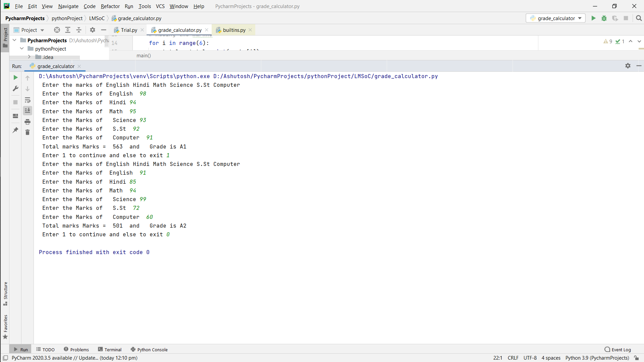Toggle scroll to end of output

pyautogui.click(x=28, y=110)
